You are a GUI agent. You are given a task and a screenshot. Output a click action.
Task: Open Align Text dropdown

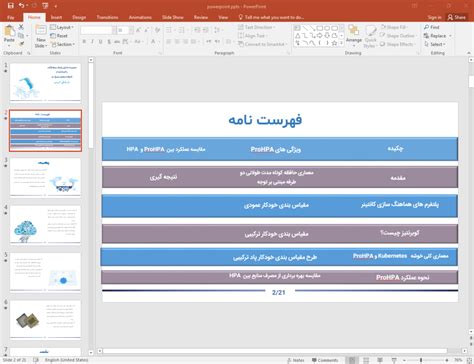253,36
